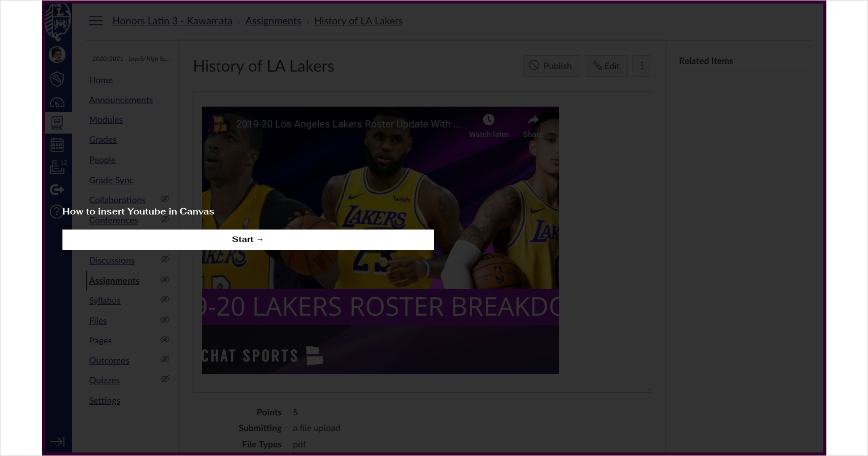Click the YouTube video title text

348,124
